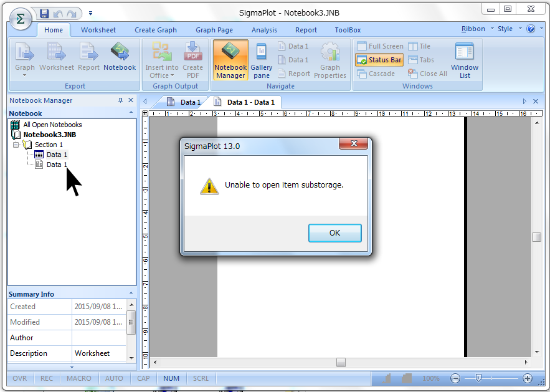Viewport: 550px width, 392px height.
Task: Expand the pane chevron below Summary Info
Action: coord(72,368)
